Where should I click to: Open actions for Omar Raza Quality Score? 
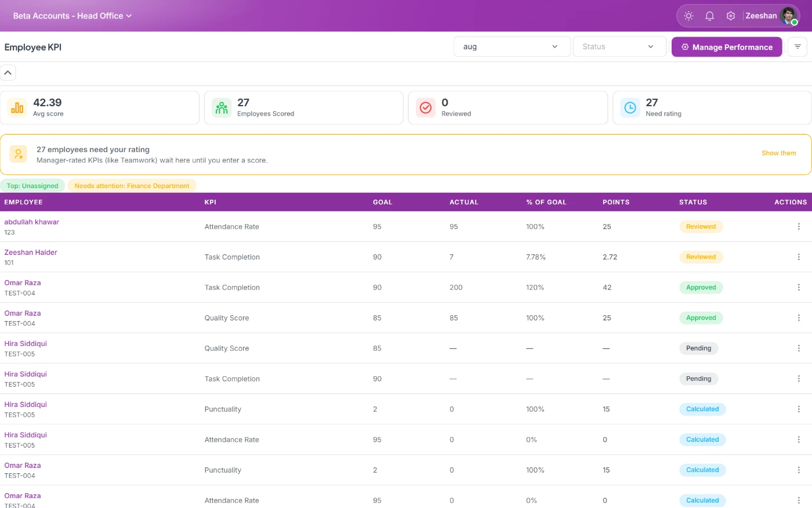[x=799, y=318]
